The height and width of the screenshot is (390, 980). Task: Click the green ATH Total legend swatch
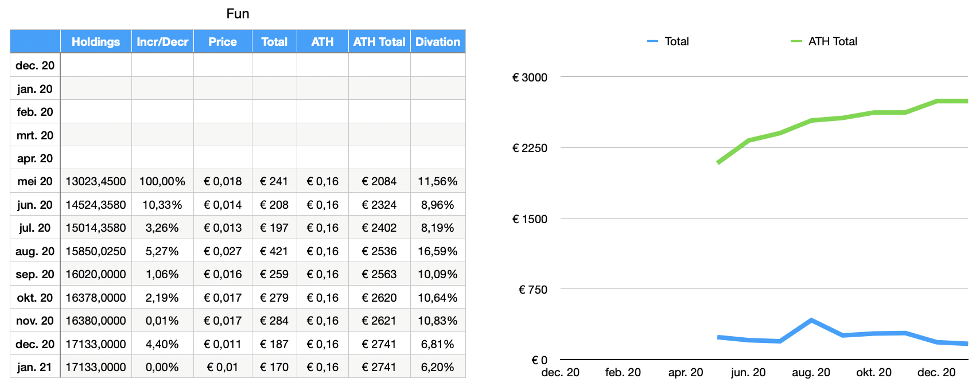click(796, 41)
